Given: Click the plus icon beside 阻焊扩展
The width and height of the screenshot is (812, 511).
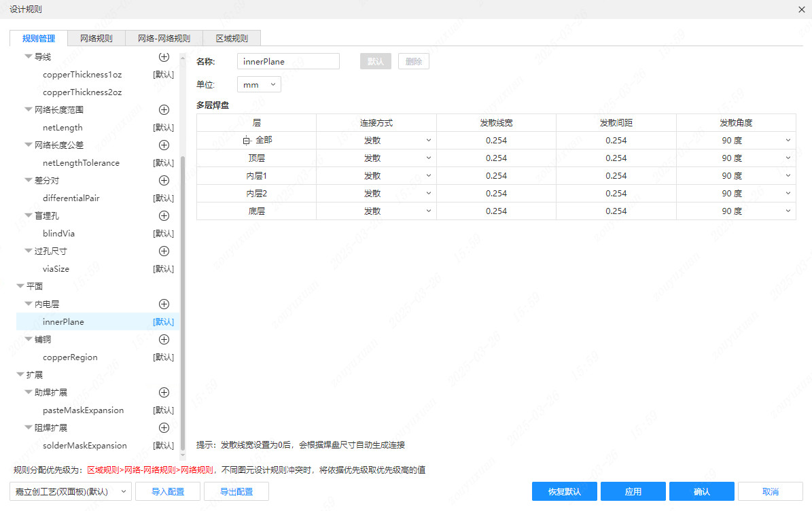Looking at the screenshot, I should [x=164, y=427].
